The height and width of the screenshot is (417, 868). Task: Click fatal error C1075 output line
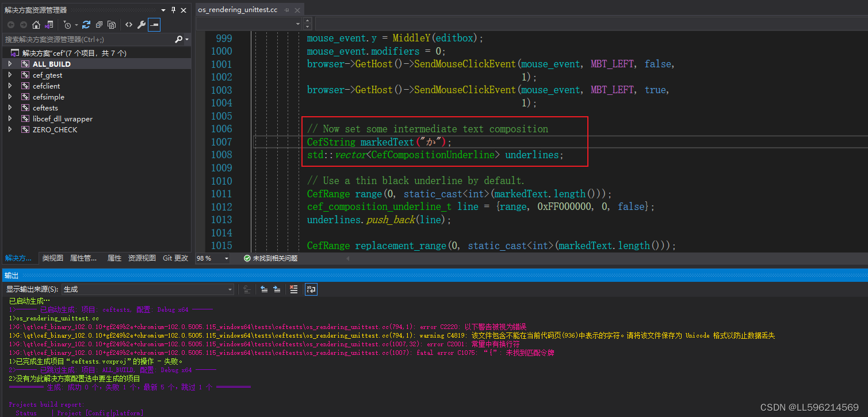point(281,353)
